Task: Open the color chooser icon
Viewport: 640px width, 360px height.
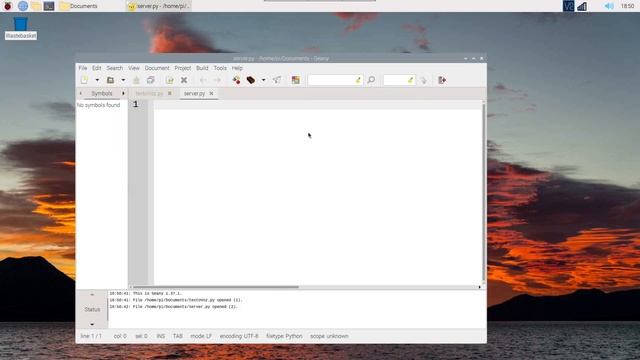Action: tap(296, 80)
